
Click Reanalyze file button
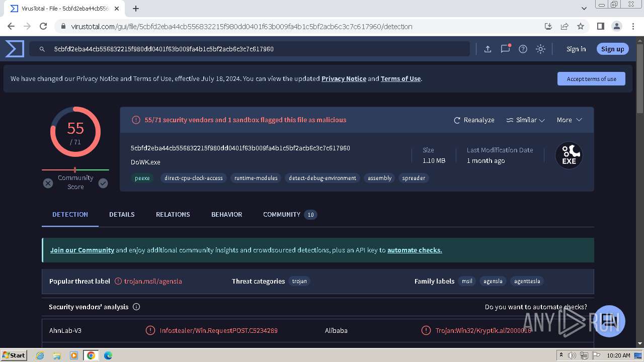tap(474, 120)
